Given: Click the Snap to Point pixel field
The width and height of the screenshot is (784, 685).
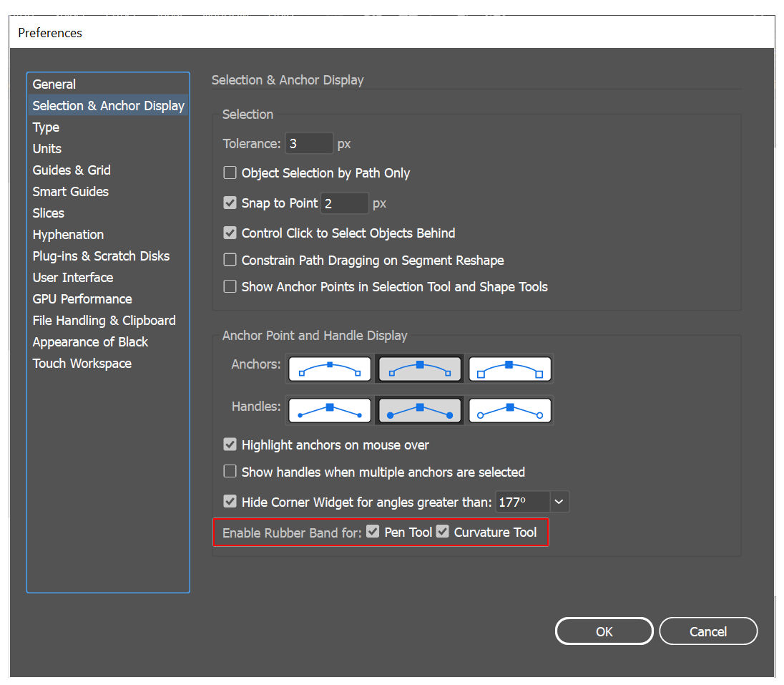Looking at the screenshot, I should pos(345,203).
